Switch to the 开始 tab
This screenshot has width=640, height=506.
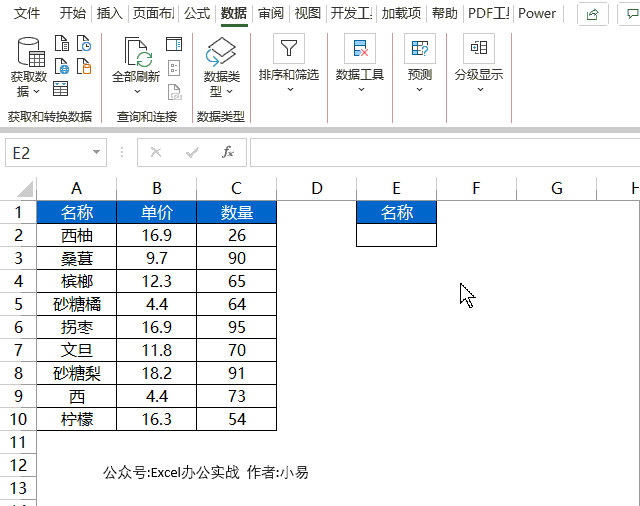[73, 13]
